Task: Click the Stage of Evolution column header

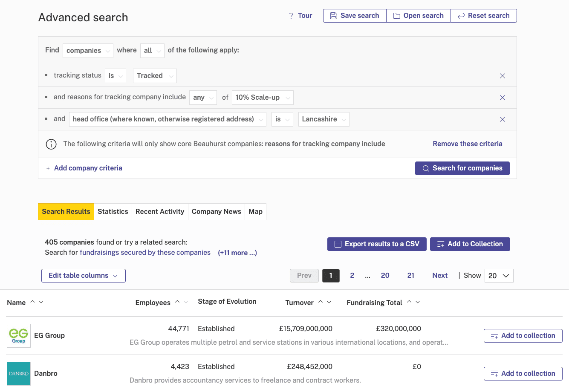Action: pos(227,302)
